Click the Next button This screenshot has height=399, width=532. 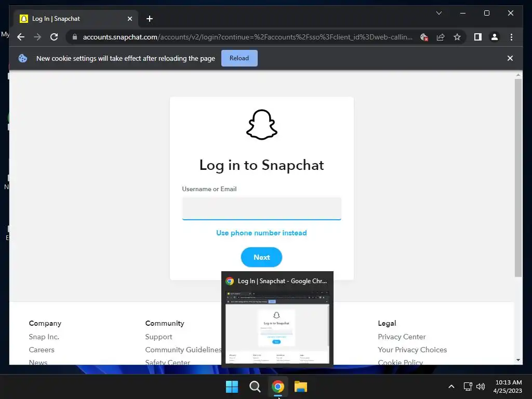(x=262, y=257)
